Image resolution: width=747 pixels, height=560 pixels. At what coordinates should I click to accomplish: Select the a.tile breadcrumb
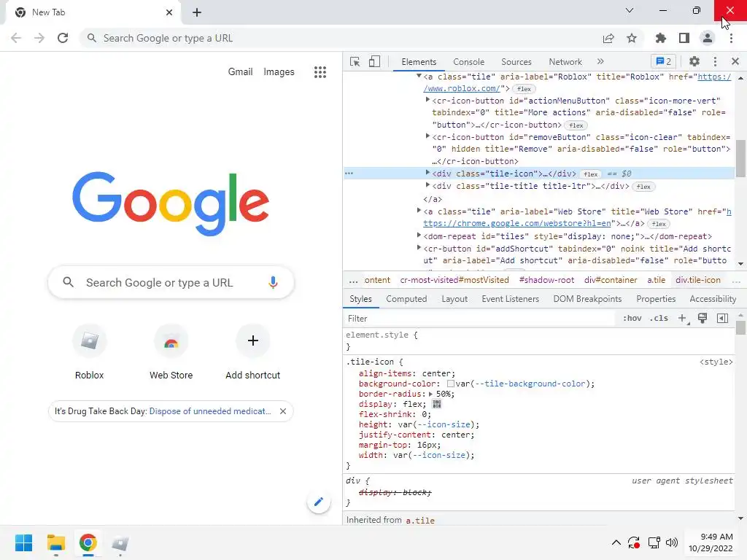coord(656,280)
